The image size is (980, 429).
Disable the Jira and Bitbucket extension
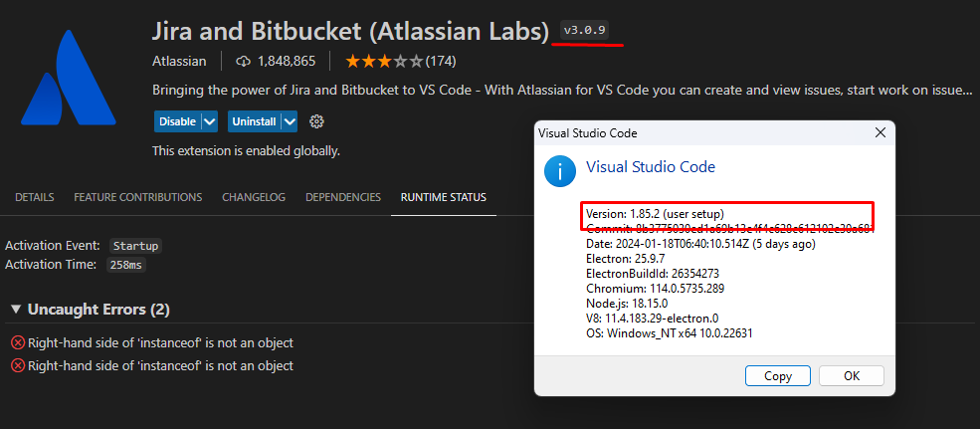coord(177,121)
